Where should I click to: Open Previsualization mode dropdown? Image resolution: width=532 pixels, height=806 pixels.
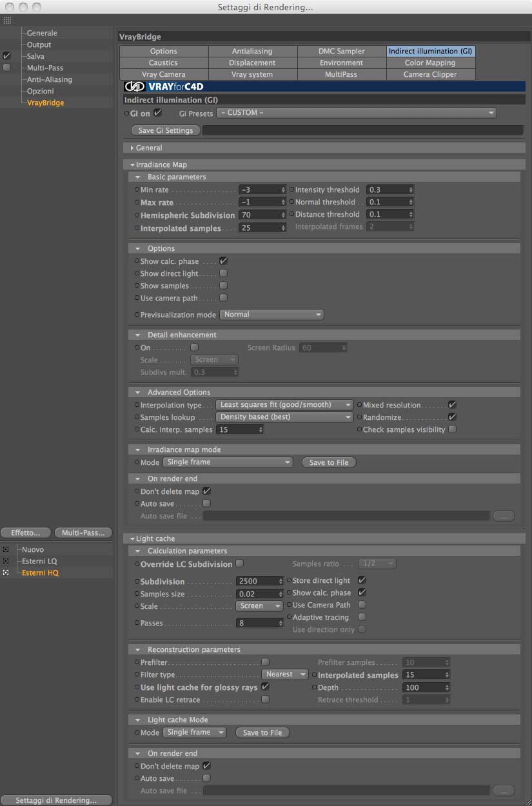[271, 315]
